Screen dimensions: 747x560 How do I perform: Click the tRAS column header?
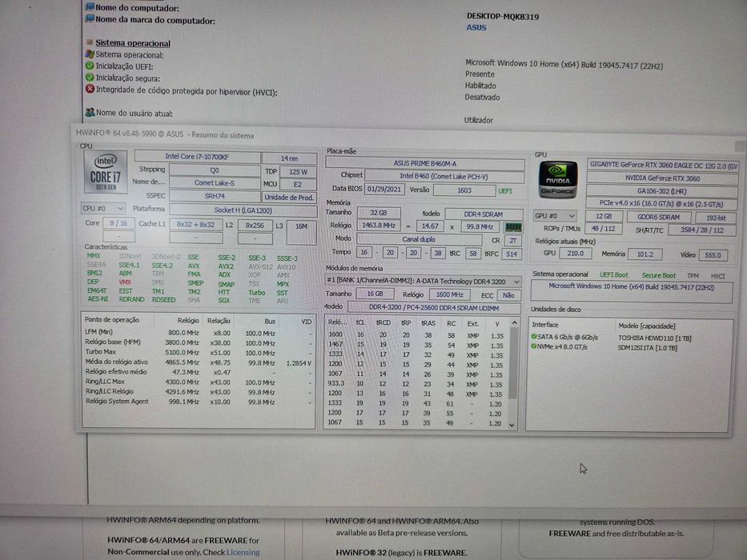[x=428, y=323]
